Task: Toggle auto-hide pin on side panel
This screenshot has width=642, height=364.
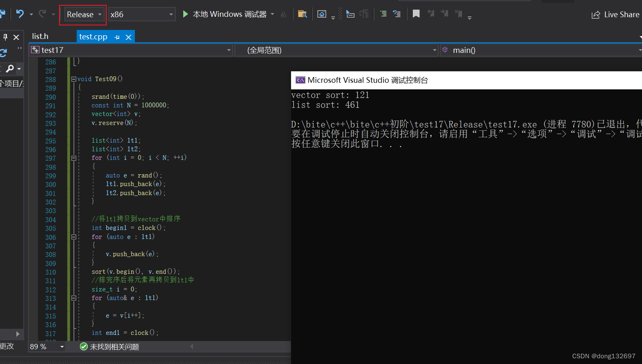Action: click(x=5, y=37)
